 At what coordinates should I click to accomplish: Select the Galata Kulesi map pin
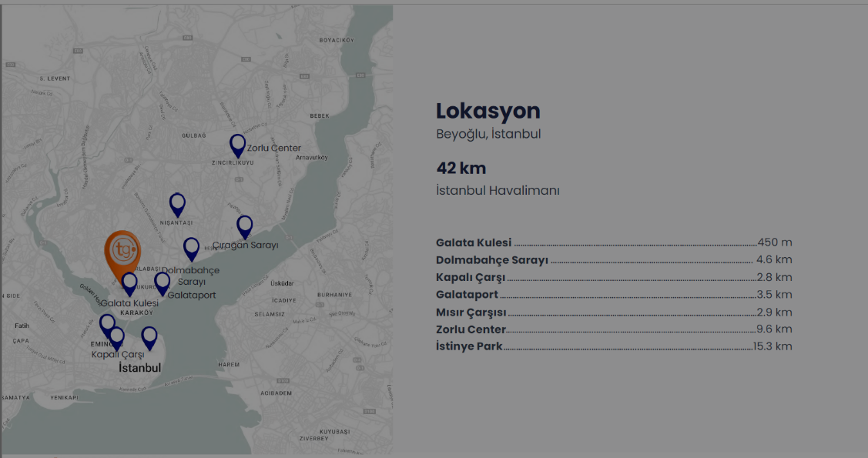click(129, 282)
